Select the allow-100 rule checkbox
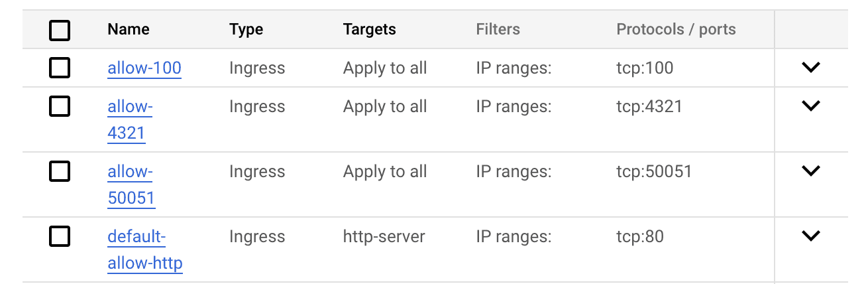This screenshot has height=284, width=868. tap(60, 68)
